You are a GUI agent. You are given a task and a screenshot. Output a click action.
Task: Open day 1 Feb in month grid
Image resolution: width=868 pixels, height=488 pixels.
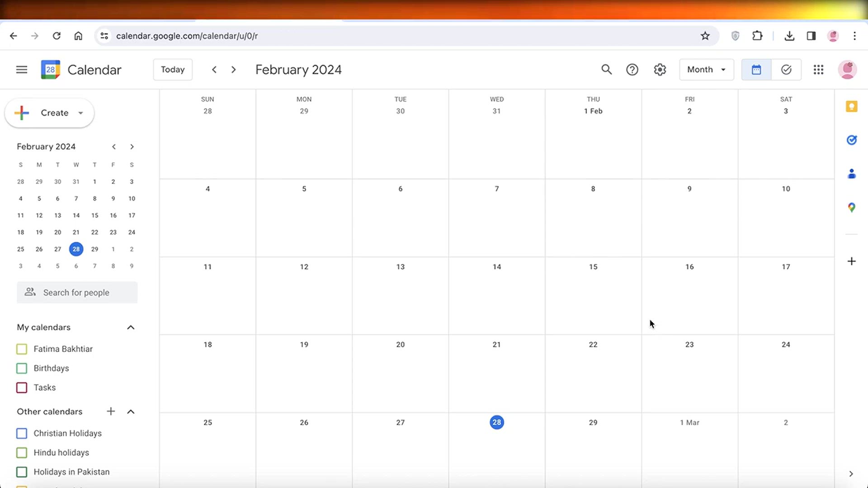(593, 111)
